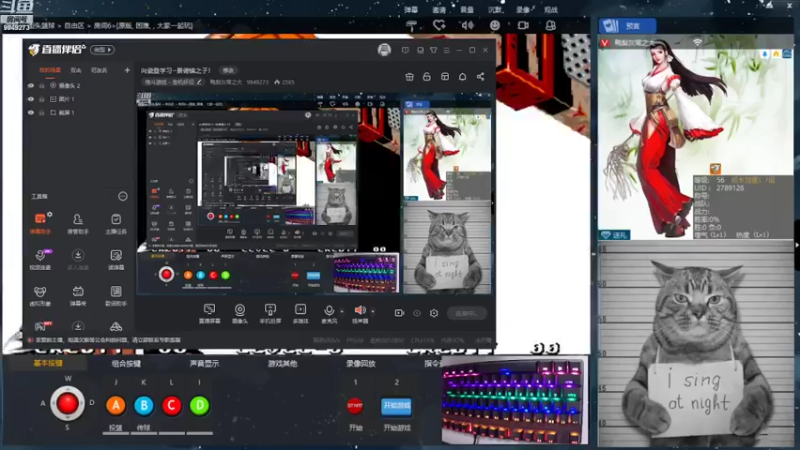Click the blue 开始游戏 button
This screenshot has width=800, height=450.
[x=396, y=406]
